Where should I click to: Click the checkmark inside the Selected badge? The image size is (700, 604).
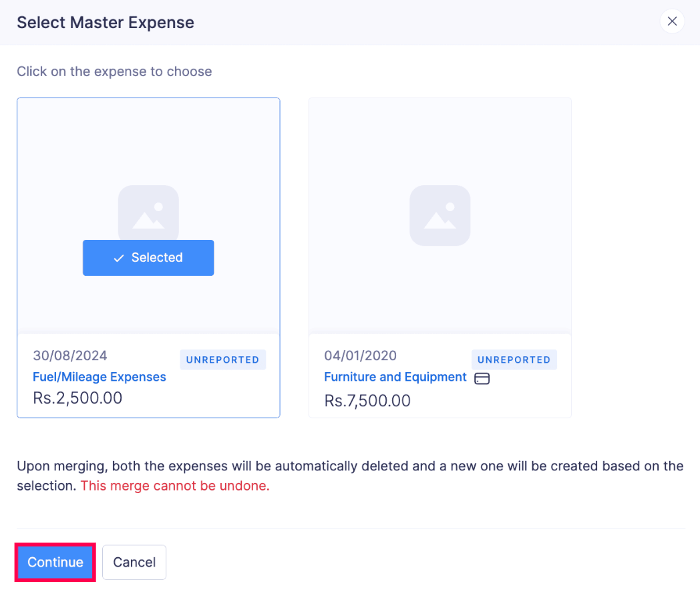click(119, 257)
